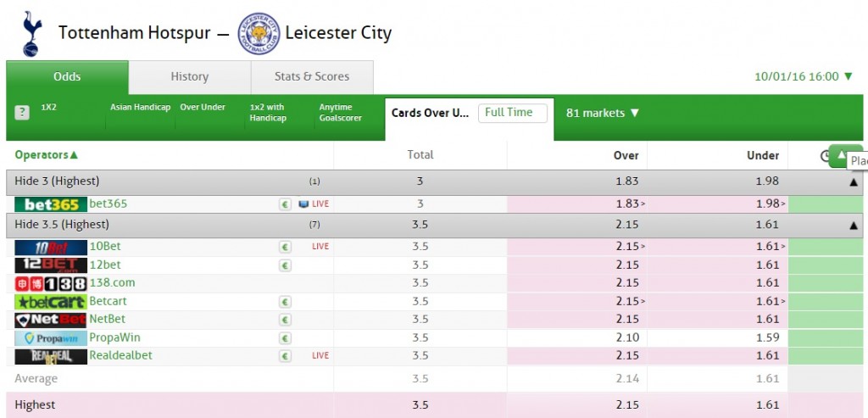Image resolution: width=868 pixels, height=418 pixels.
Task: Click 10Bet's Over odds 2.15 cell
Action: click(576, 247)
